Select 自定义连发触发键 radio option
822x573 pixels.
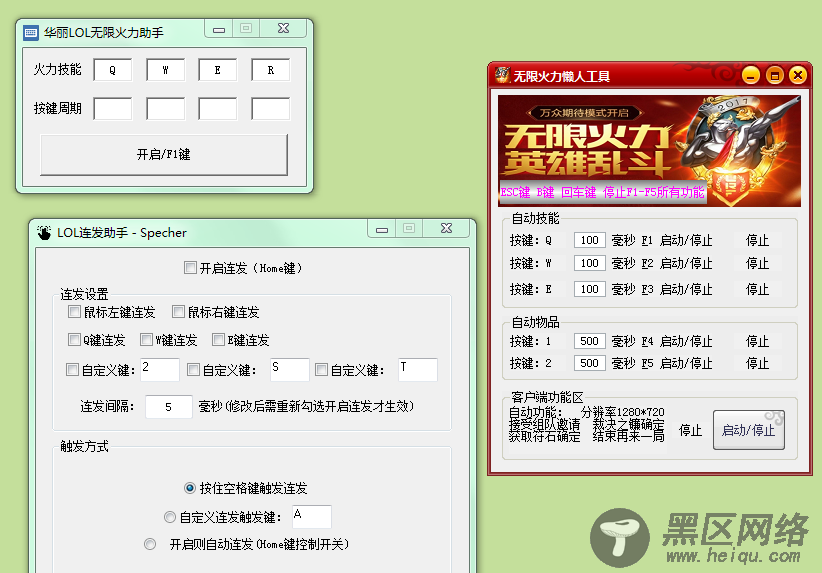point(169,517)
